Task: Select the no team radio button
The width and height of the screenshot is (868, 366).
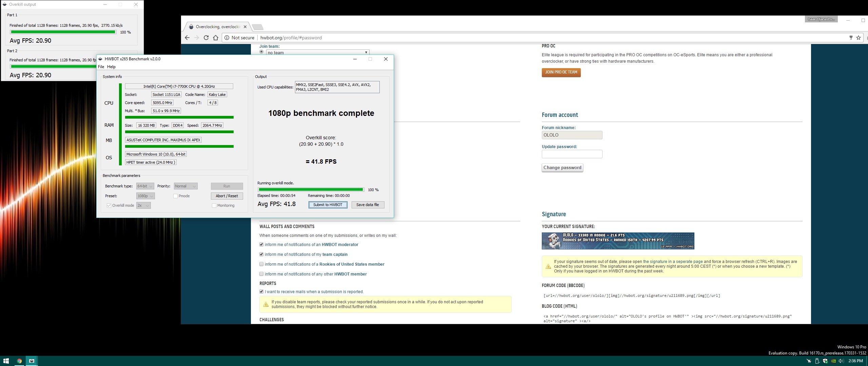Action: tap(261, 52)
